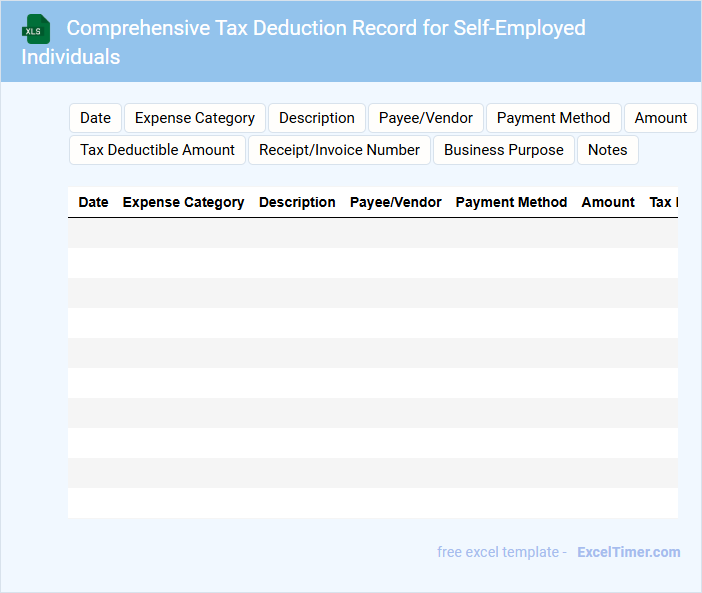Select the Date tag button
This screenshot has height=593, width=702.
95,118
